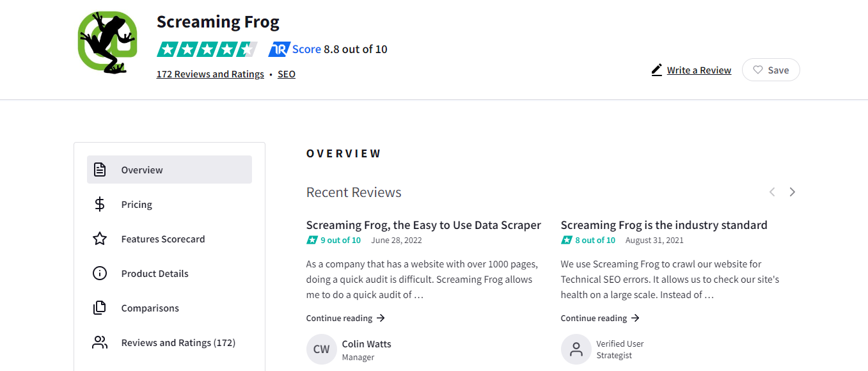The height and width of the screenshot is (371, 868).
Task: Click the Overview document icon in sidebar
Action: point(100,170)
